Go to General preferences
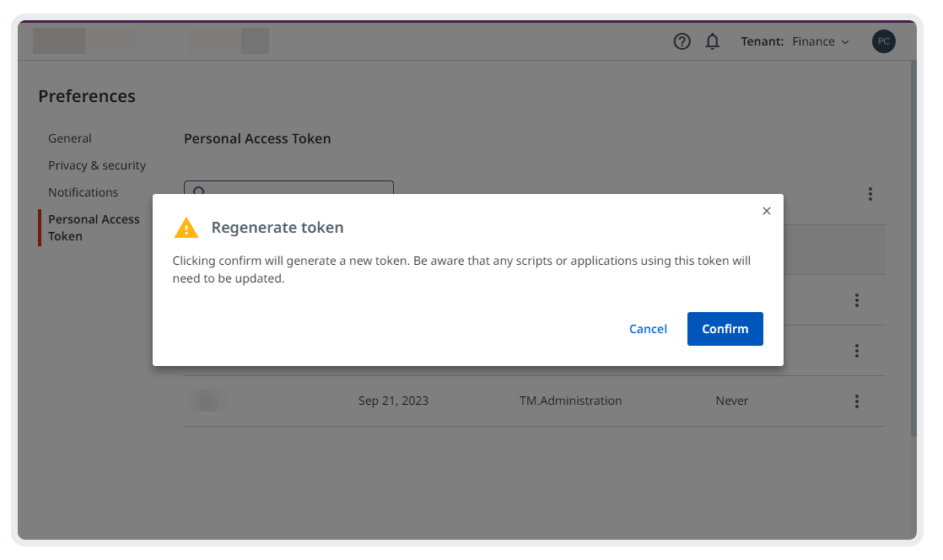This screenshot has width=943, height=560. 70,138
